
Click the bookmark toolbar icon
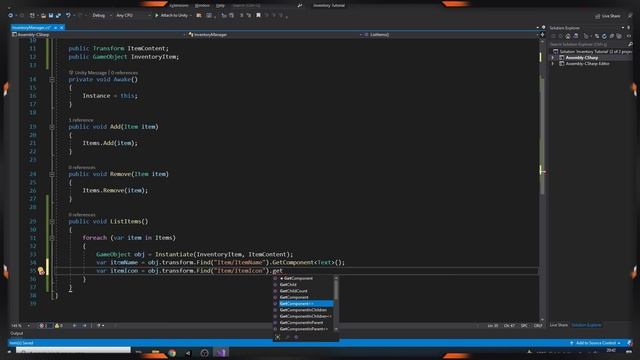click(x=258, y=16)
